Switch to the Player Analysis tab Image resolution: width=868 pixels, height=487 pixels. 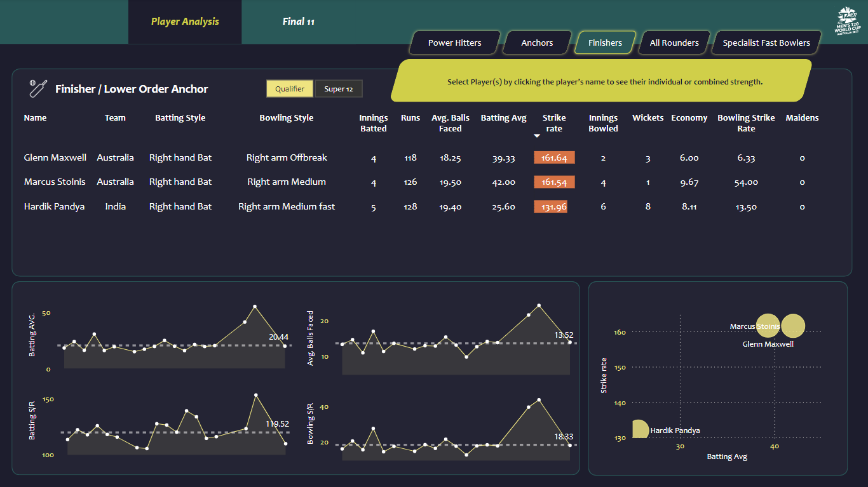pos(185,22)
